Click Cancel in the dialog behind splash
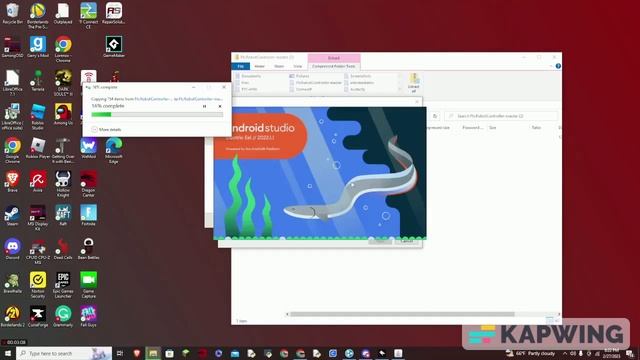The image size is (640, 360). [x=407, y=241]
